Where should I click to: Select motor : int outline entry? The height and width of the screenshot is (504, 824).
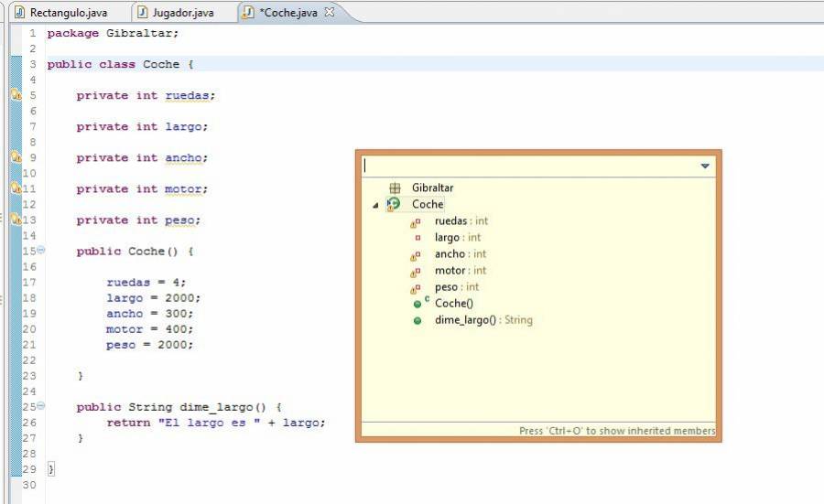(460, 271)
